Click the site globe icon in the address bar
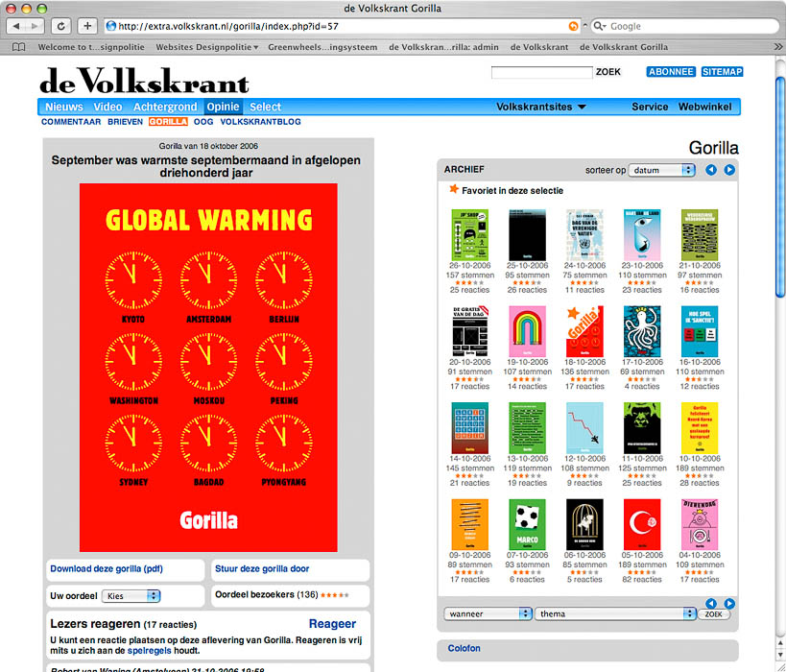 pyautogui.click(x=111, y=26)
